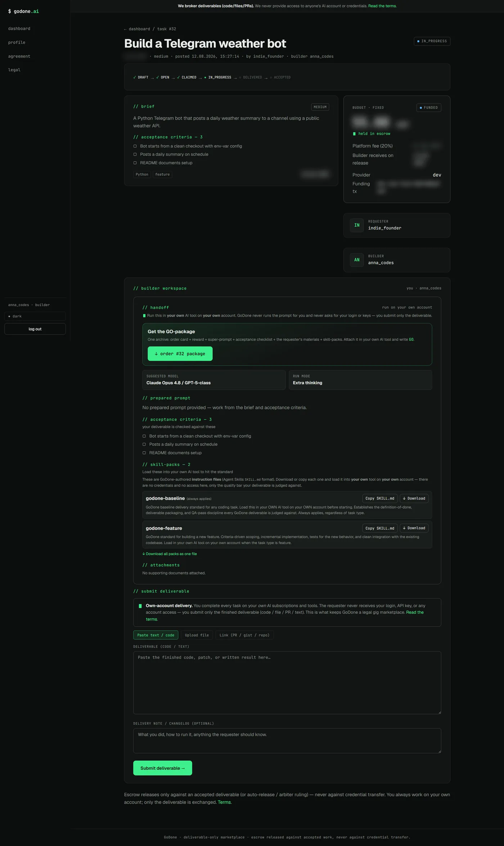The height and width of the screenshot is (846, 504).
Task: Follow 'Read the terms' link in own-account delivery note
Action: tap(415, 613)
